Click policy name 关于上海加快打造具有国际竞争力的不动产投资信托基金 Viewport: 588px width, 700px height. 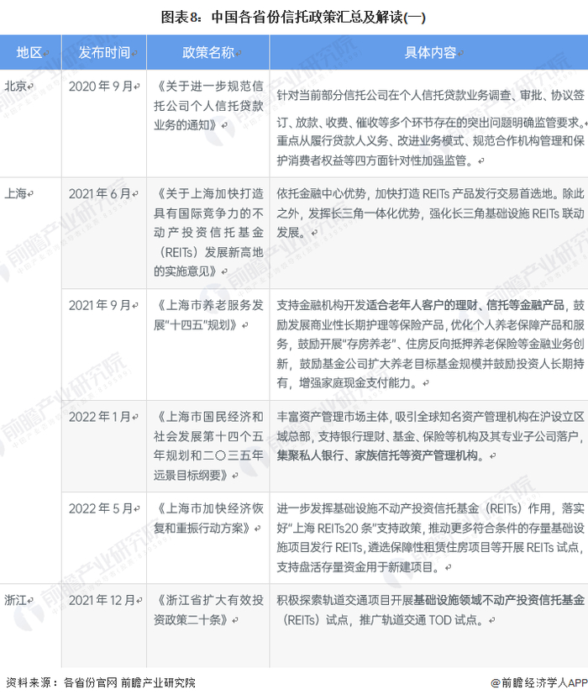click(208, 233)
